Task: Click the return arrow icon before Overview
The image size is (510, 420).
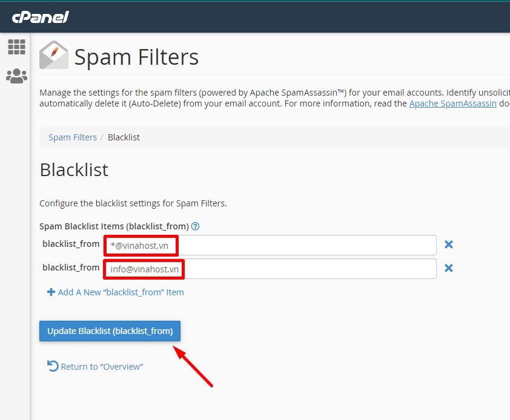Action: 53,366
